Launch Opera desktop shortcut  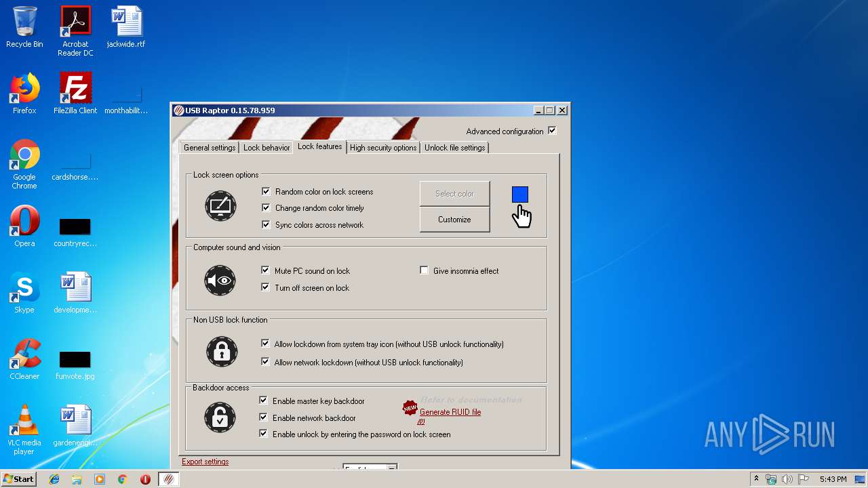tap(24, 226)
